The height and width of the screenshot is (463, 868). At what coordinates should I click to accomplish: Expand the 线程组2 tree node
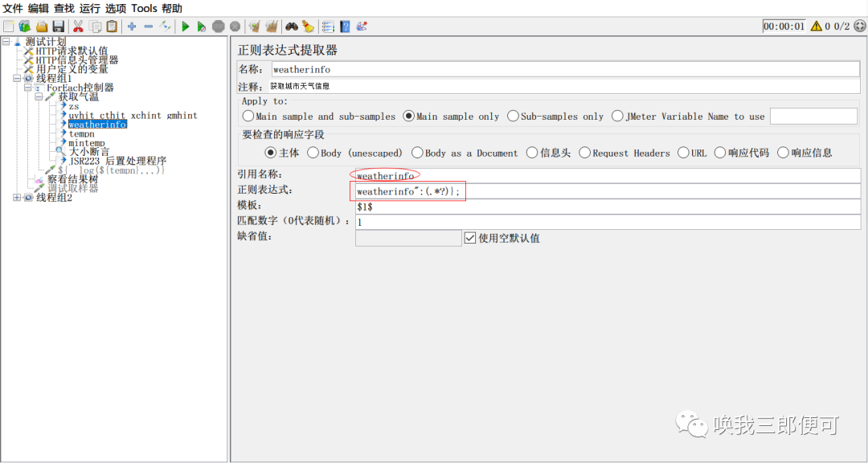[x=17, y=197]
